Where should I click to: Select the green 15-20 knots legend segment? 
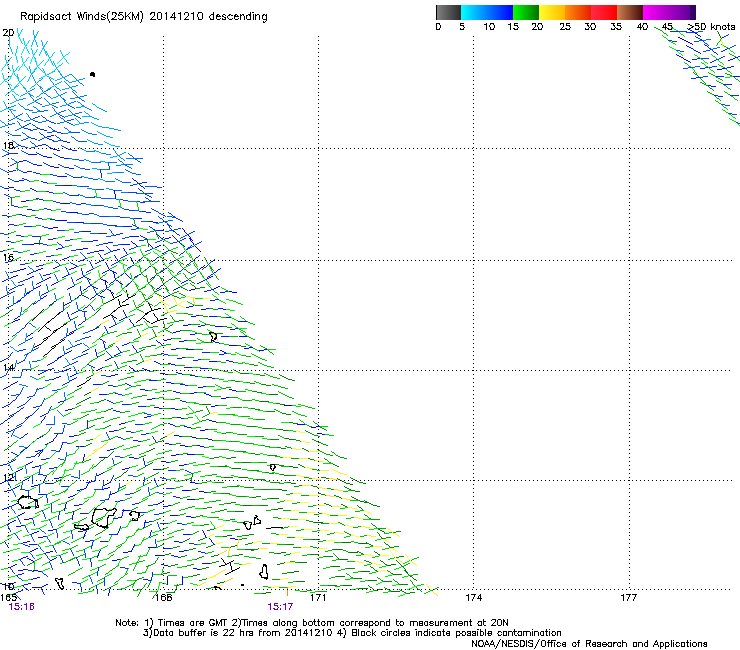coord(526,12)
